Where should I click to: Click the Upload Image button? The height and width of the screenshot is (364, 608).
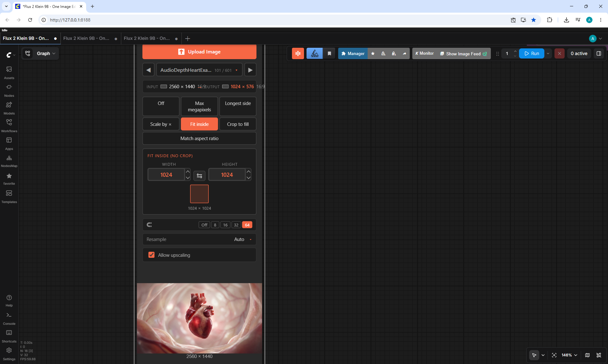click(x=199, y=52)
